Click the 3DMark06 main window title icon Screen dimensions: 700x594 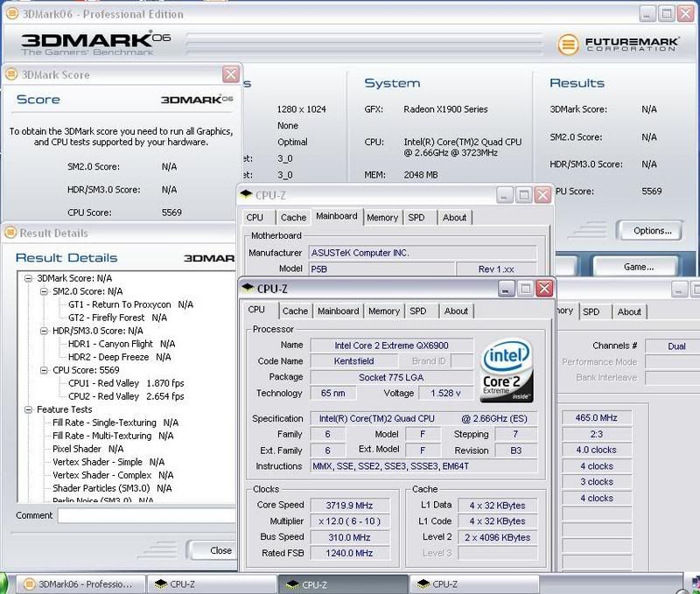pyautogui.click(x=11, y=14)
